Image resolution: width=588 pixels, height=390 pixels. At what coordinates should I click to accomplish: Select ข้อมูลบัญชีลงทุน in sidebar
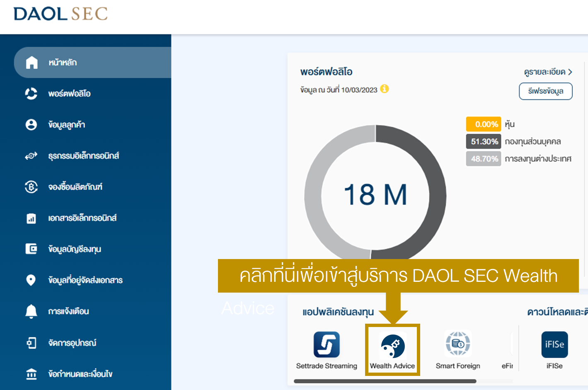click(75, 249)
